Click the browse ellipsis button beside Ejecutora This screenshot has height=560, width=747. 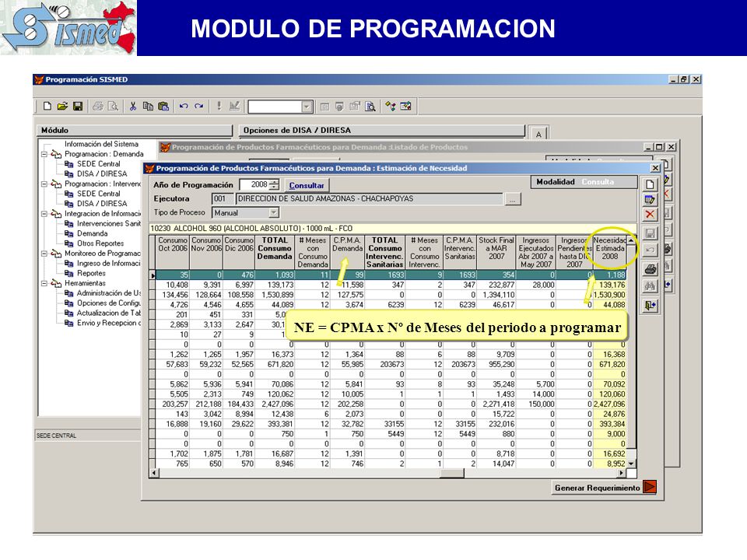(512, 199)
